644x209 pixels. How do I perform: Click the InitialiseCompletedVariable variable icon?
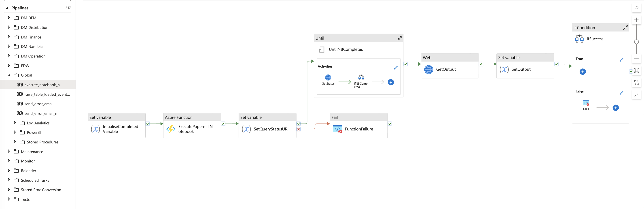coord(95,129)
